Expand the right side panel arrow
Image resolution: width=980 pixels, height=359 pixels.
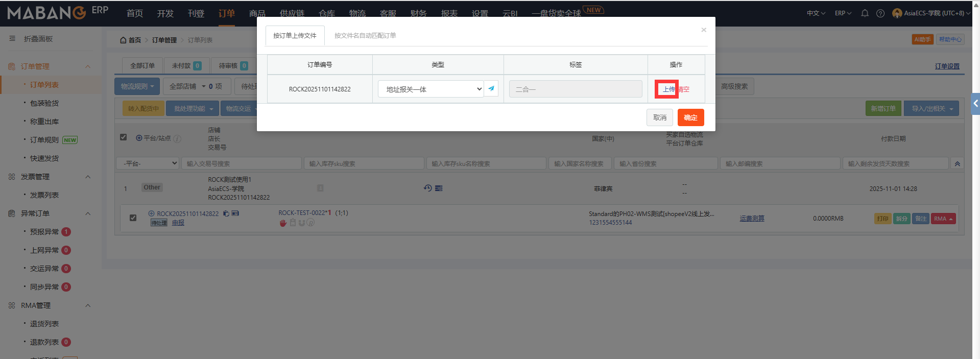(975, 104)
